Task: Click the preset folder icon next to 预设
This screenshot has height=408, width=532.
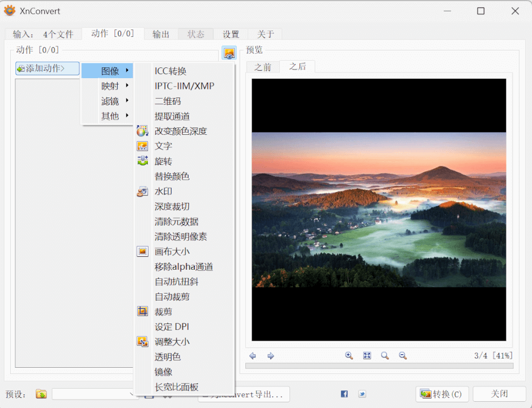Action: [x=40, y=394]
